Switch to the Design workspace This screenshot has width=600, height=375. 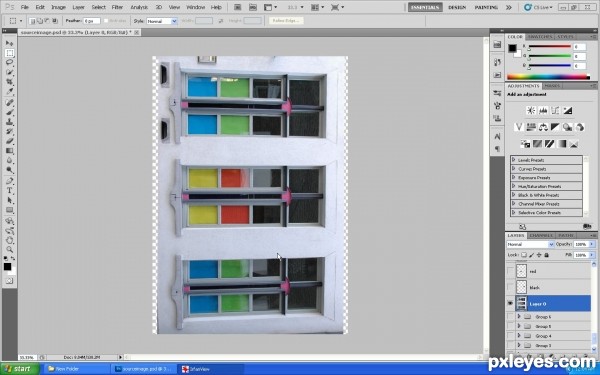tap(457, 7)
